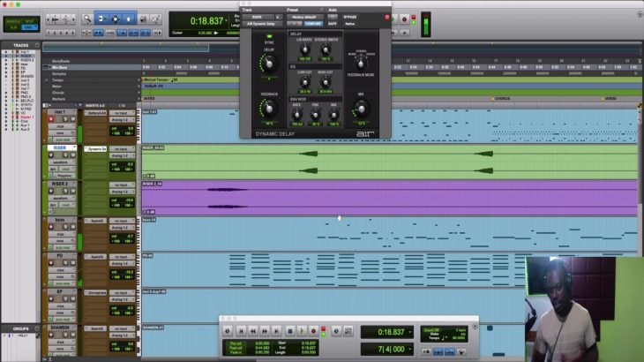Viewport: 644px width, 362px height.
Task: Select the Scrubber tool
Action: pos(144,19)
